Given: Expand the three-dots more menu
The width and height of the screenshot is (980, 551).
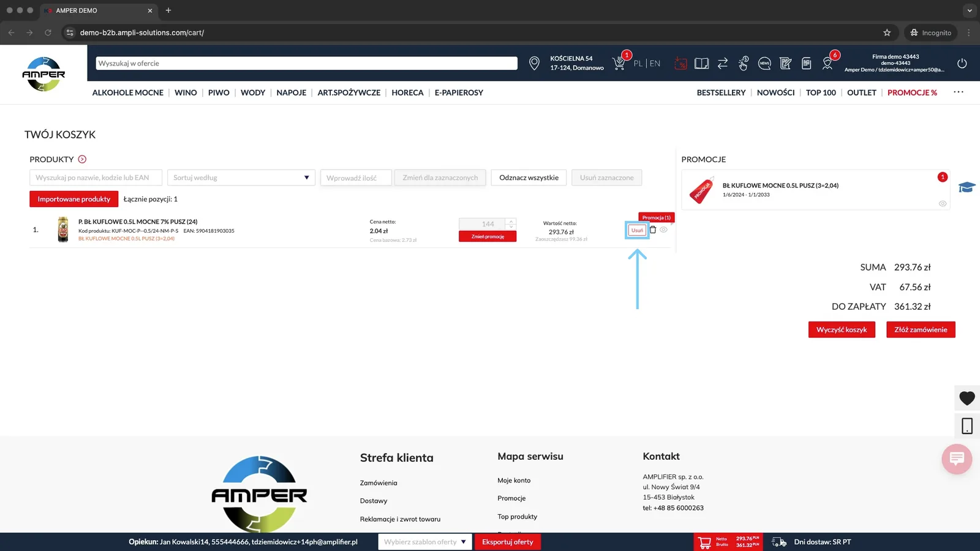Looking at the screenshot, I should pyautogui.click(x=959, y=92).
